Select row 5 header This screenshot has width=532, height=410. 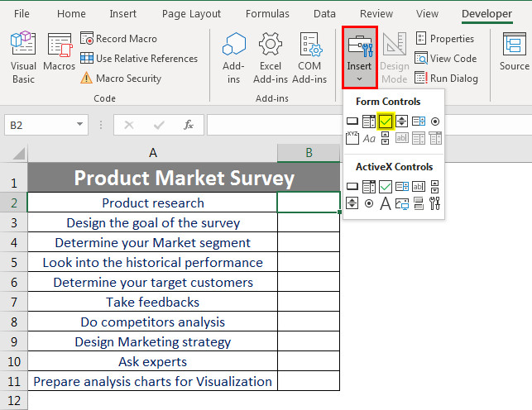coord(13,262)
